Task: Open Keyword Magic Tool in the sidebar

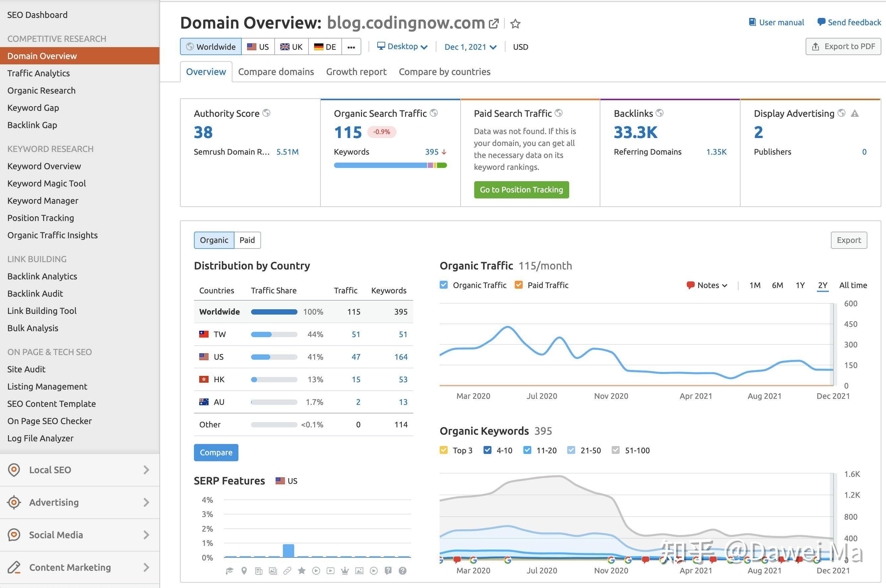Action: tap(46, 184)
